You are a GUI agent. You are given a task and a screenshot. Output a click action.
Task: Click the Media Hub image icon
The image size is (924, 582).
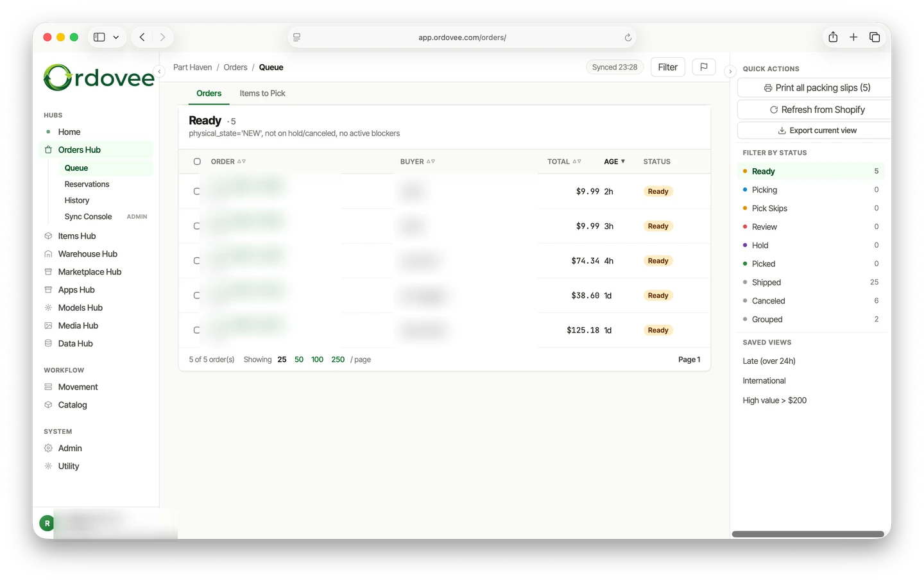pos(48,326)
